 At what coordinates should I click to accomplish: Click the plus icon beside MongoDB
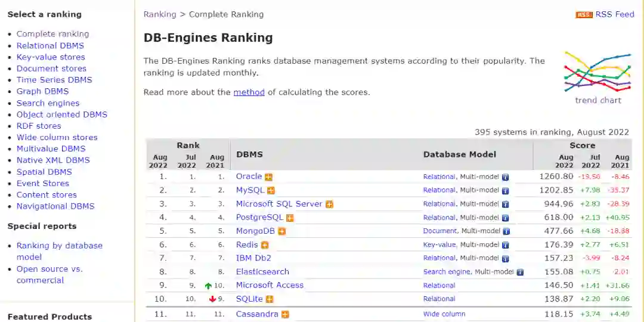[x=281, y=231]
